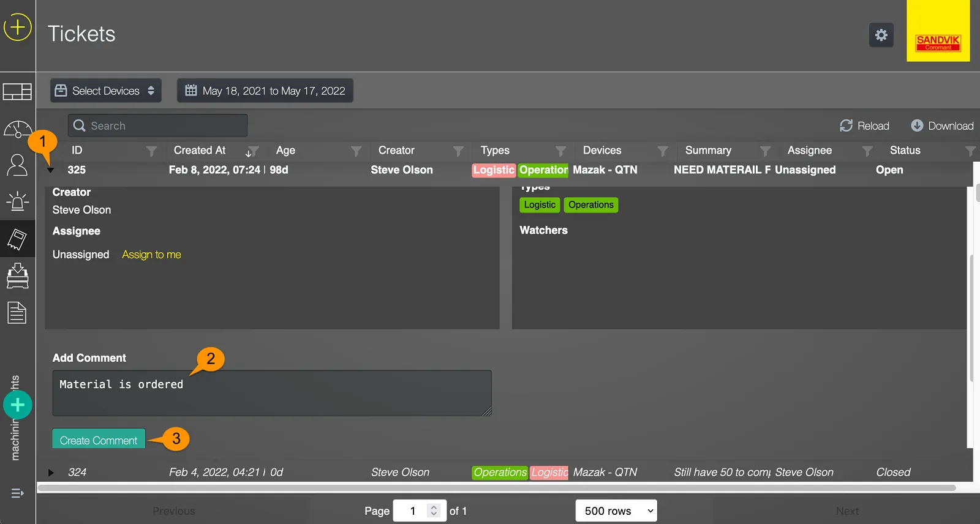Open the gauge performance icon in sidebar
This screenshot has width=980, height=524.
[x=17, y=129]
